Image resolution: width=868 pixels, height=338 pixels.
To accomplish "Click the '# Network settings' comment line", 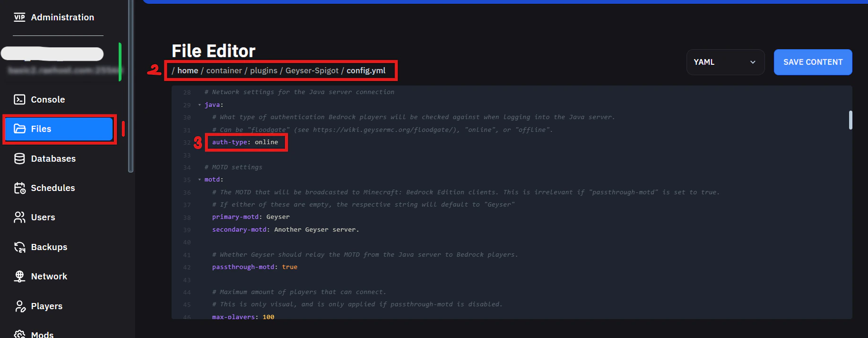I will [299, 92].
